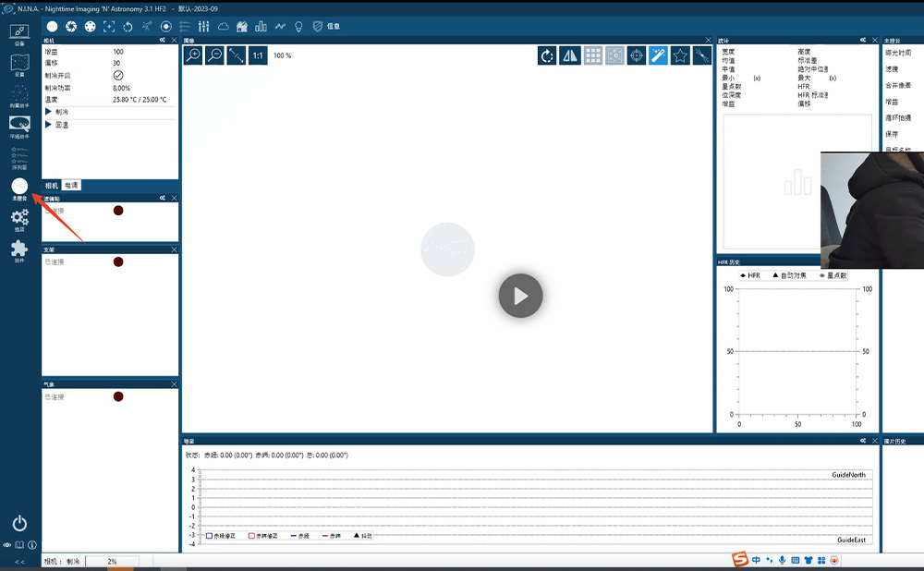924x571 pixels.
Task: Click the cooling progress bar showing 2%
Action: pos(112,562)
